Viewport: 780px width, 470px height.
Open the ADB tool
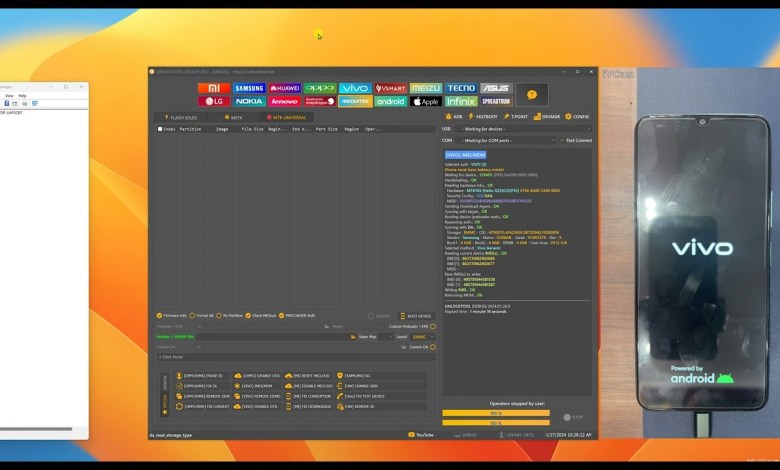(454, 116)
